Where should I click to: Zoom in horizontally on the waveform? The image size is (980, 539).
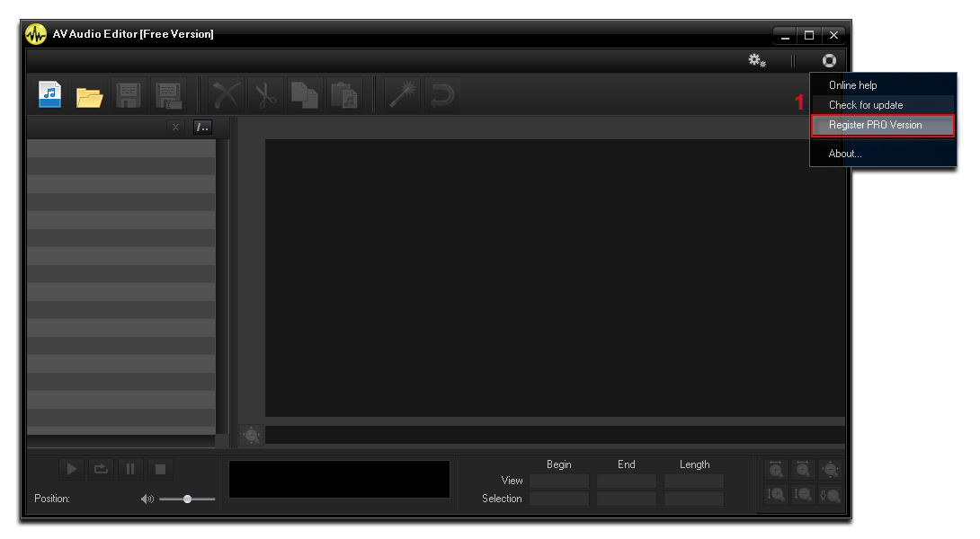click(775, 468)
